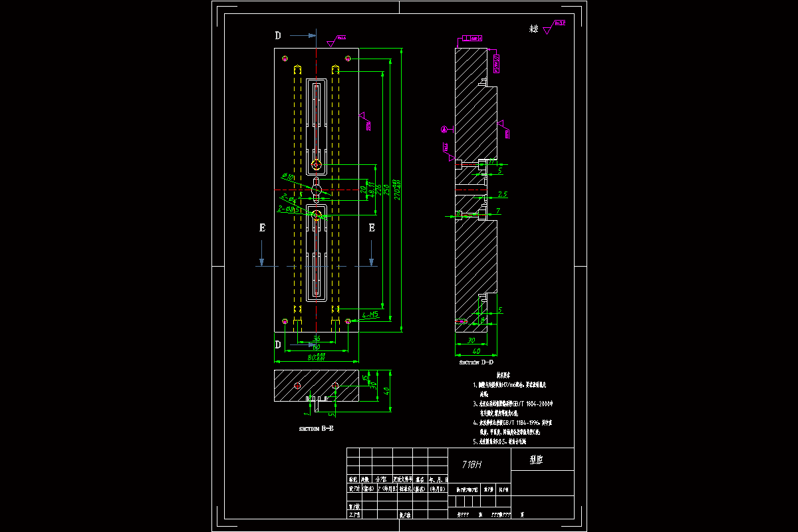This screenshot has height=532, width=798.
Task: Pick the '2.5' dimension in section D-D
Action: [x=503, y=194]
